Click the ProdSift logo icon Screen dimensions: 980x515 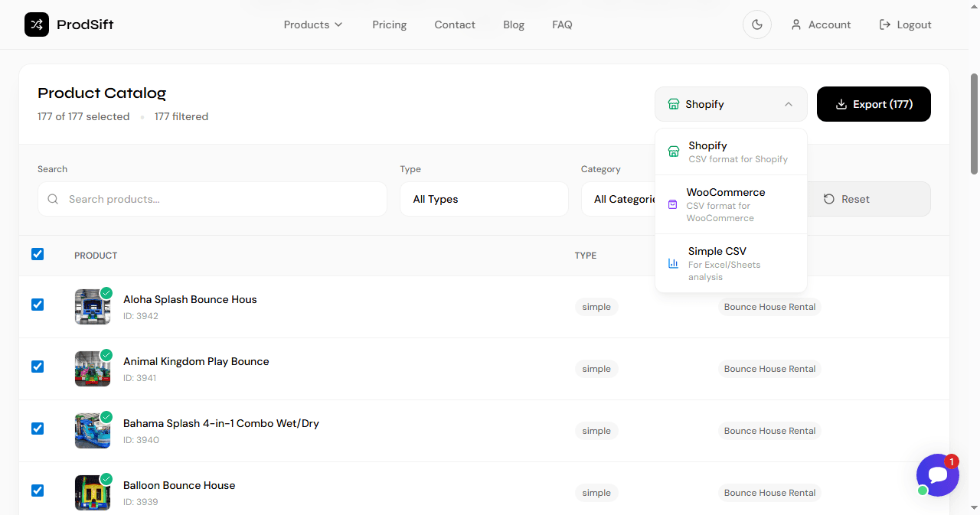[x=37, y=24]
